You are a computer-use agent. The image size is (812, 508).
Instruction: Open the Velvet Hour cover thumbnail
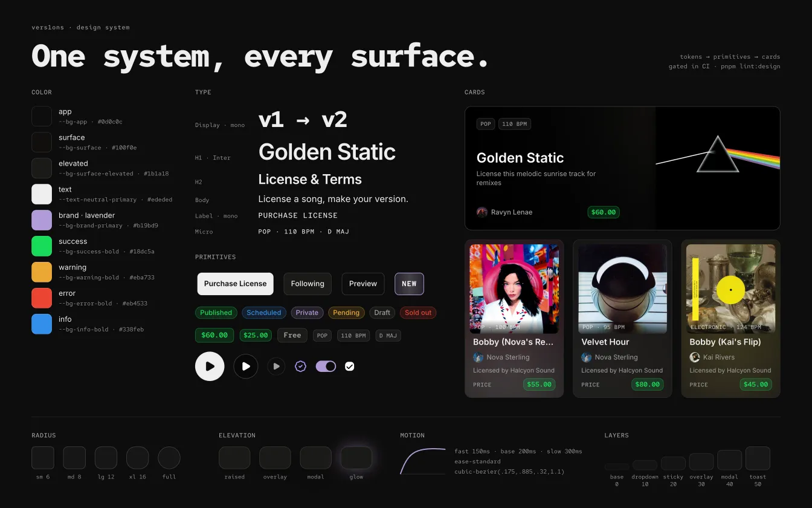click(x=622, y=289)
